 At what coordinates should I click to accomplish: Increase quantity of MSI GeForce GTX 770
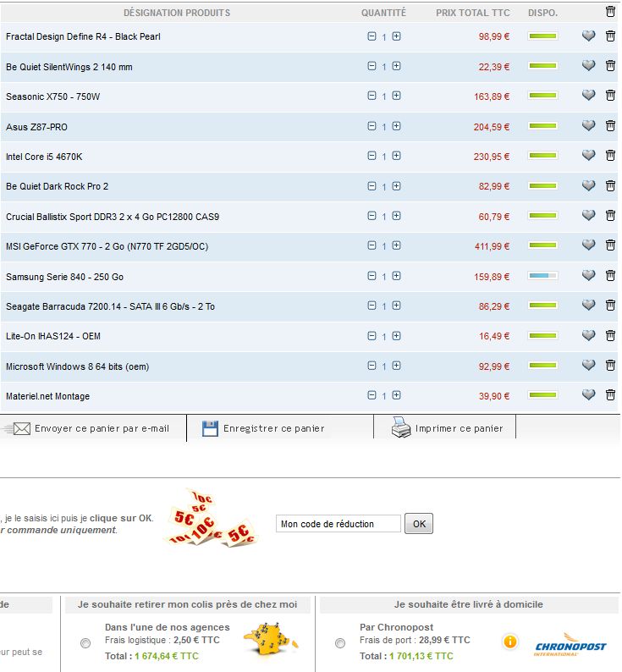pos(397,245)
